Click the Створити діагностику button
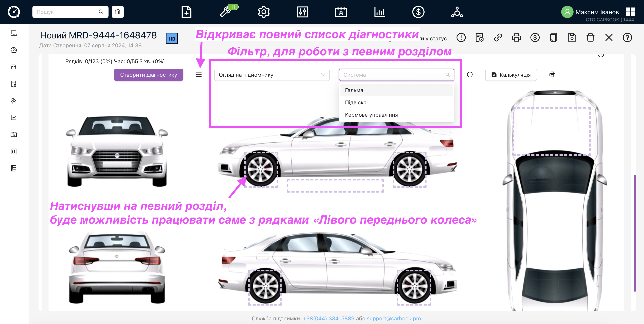This screenshot has height=324, width=644. (149, 75)
